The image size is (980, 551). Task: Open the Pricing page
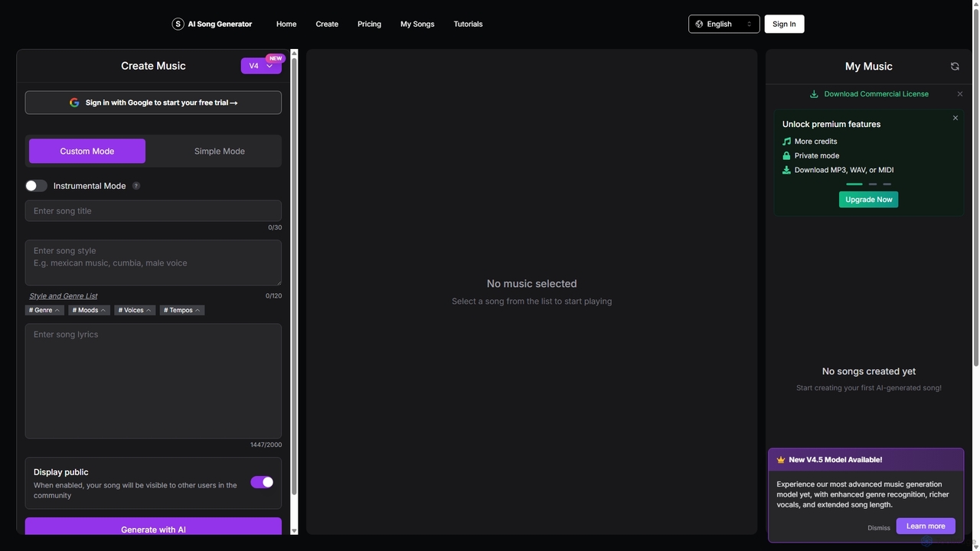coord(369,24)
